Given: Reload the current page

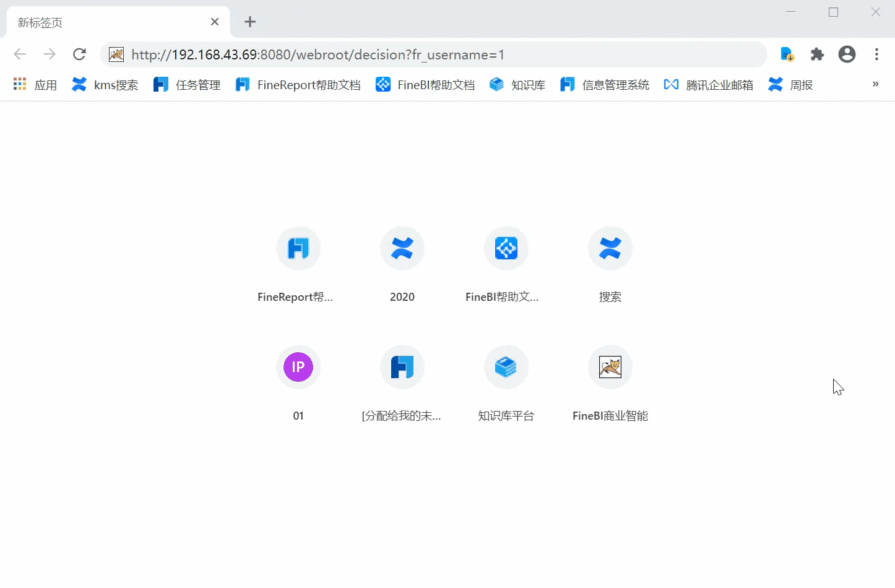Looking at the screenshot, I should tap(79, 54).
